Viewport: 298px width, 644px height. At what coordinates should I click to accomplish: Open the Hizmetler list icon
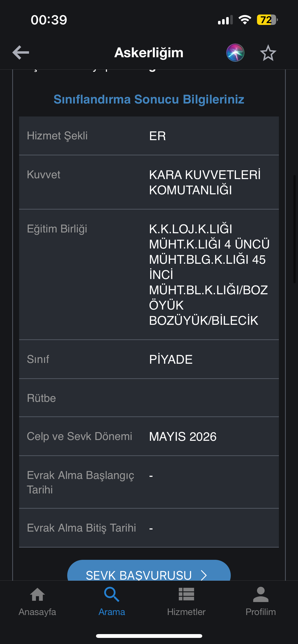[186, 594]
